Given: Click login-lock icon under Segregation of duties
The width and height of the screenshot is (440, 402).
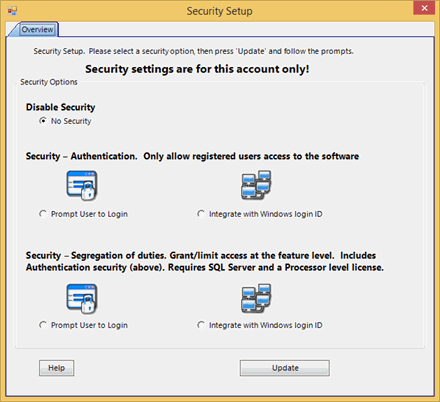Looking at the screenshot, I should coord(82,299).
